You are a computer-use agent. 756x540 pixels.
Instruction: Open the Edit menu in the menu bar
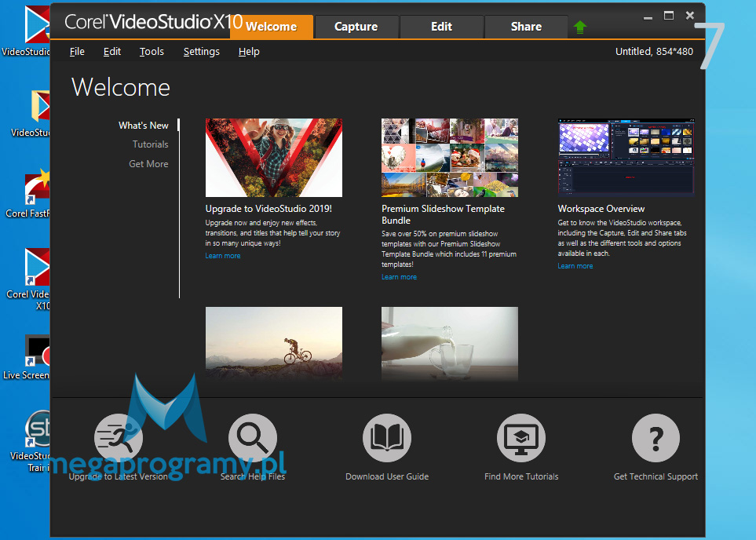coord(111,52)
